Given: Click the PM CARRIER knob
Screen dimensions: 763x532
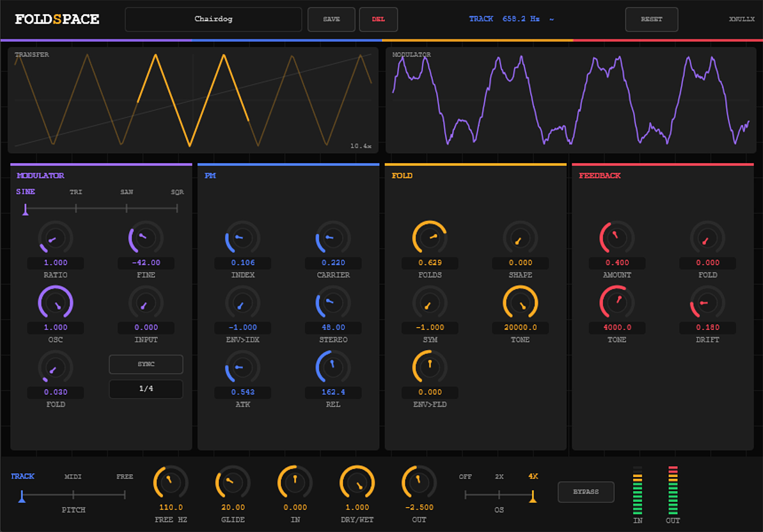Looking at the screenshot, I should 333,238.
